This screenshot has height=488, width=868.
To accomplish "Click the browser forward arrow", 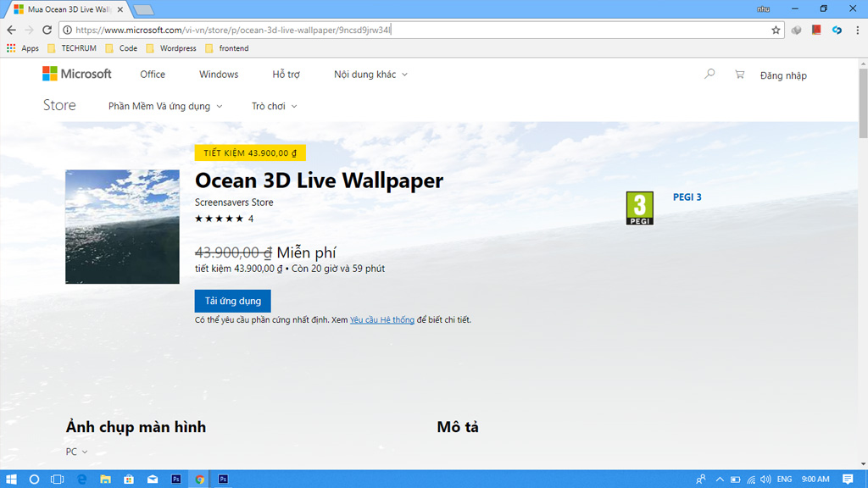I will pyautogui.click(x=30, y=30).
